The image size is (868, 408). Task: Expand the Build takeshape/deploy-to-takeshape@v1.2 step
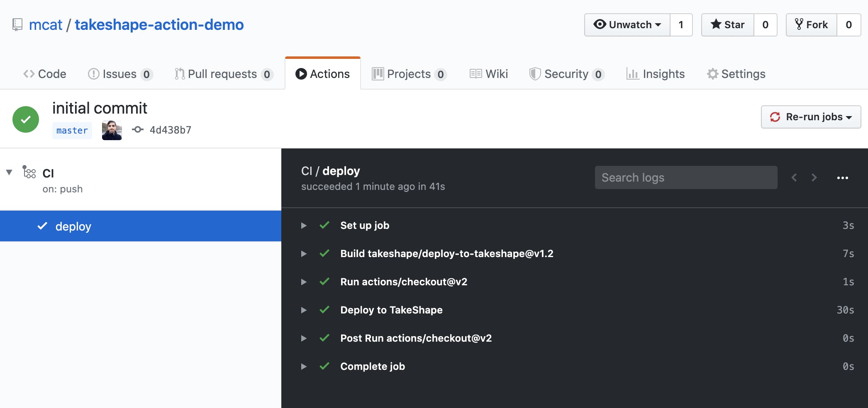click(x=304, y=254)
